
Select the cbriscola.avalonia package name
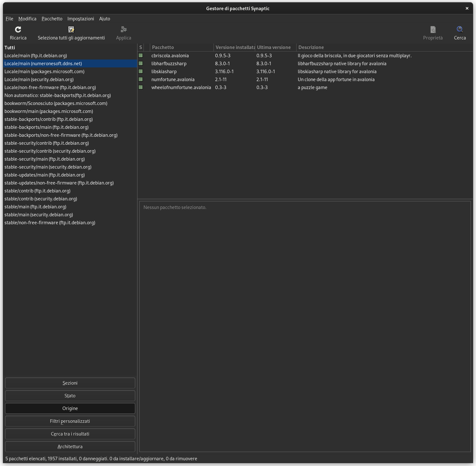pyautogui.click(x=170, y=56)
